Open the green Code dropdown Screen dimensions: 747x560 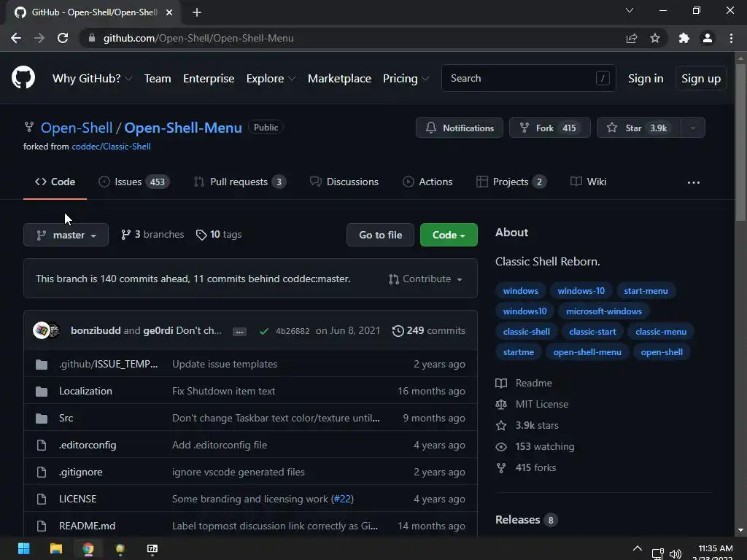tap(449, 235)
